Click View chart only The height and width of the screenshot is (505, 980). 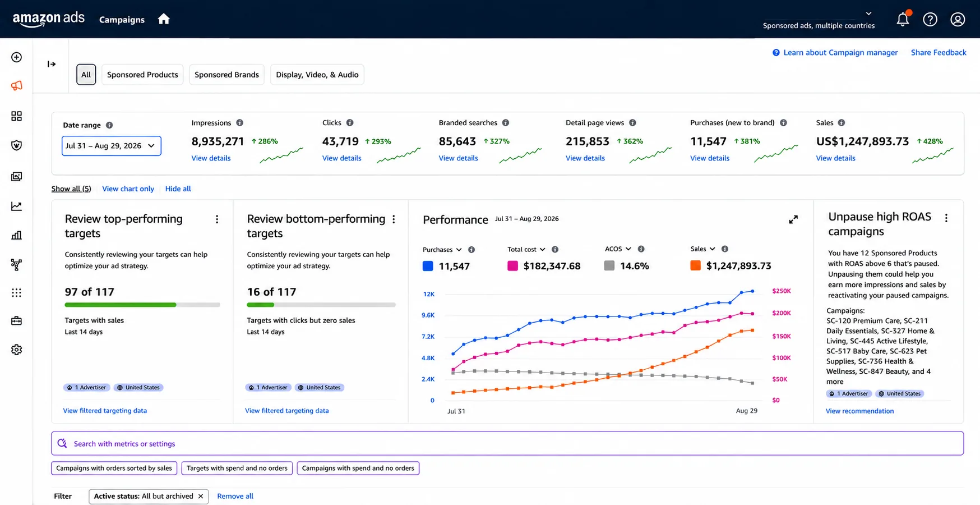[x=128, y=189]
